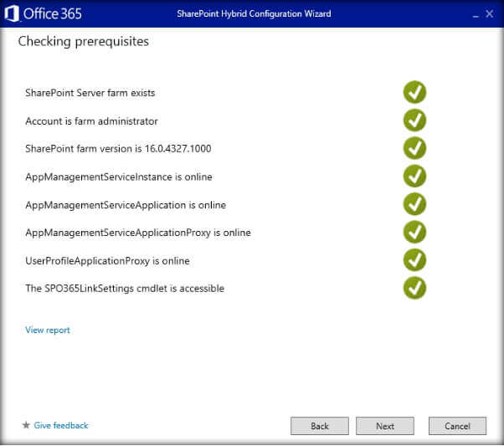Click checkmark icon for SharePoint Server farm exists
This screenshot has width=504, height=446.
point(414,92)
